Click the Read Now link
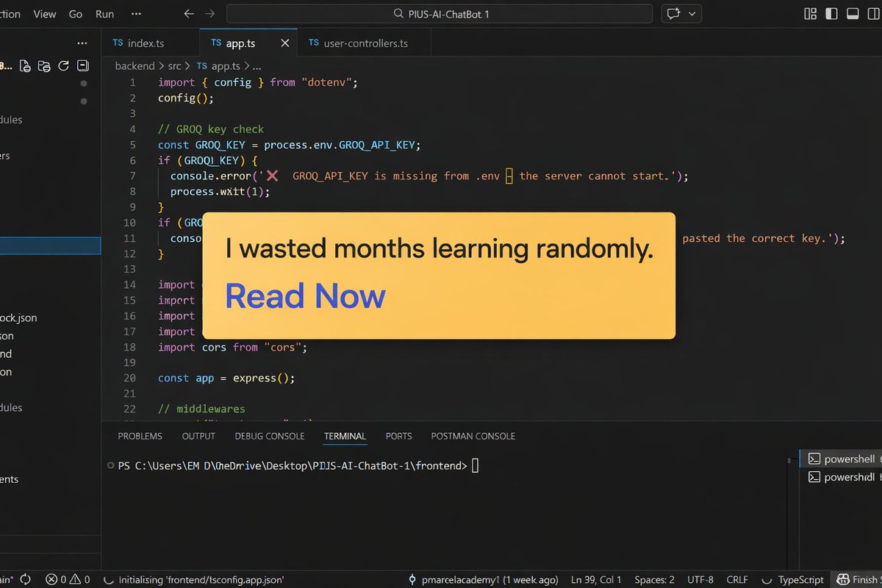882x588 pixels. click(305, 295)
